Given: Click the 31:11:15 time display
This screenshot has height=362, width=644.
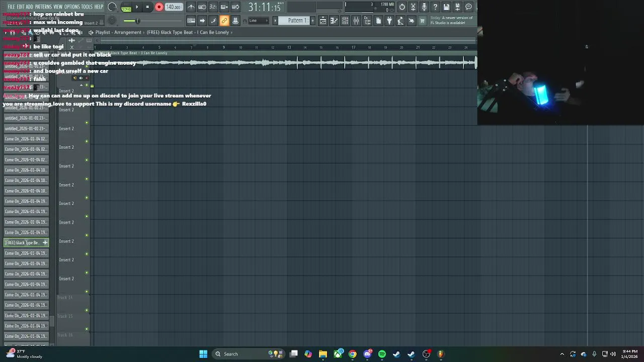Looking at the screenshot, I should (265, 7).
